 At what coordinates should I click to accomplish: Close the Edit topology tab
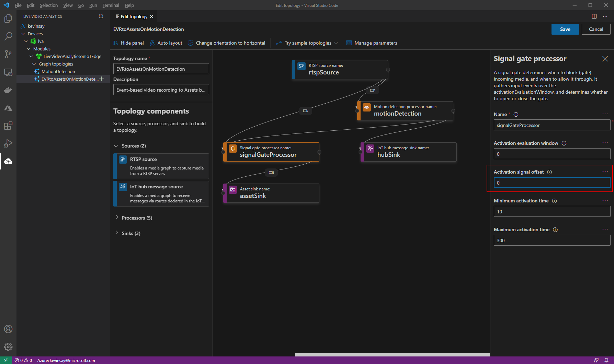click(151, 16)
